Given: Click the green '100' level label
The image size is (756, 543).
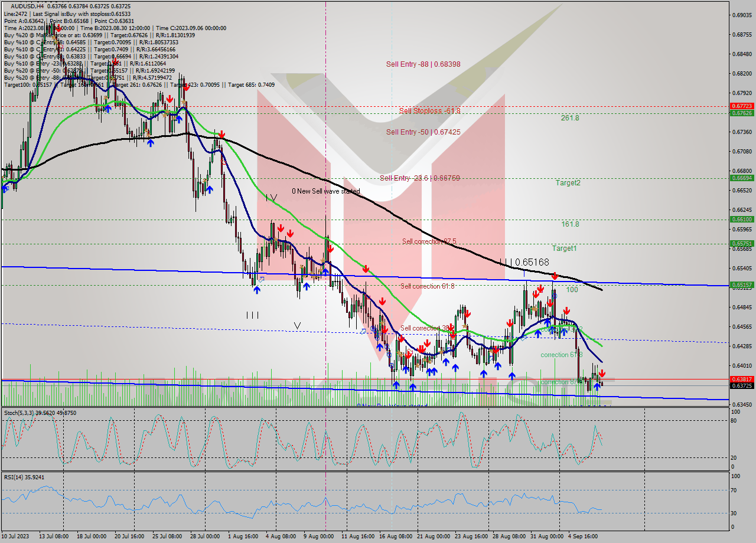Looking at the screenshot, I should click(572, 290).
